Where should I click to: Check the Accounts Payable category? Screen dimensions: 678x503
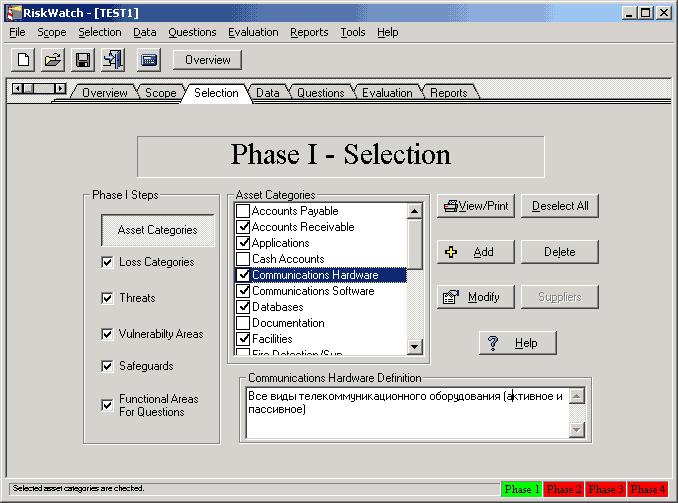pyautogui.click(x=243, y=211)
